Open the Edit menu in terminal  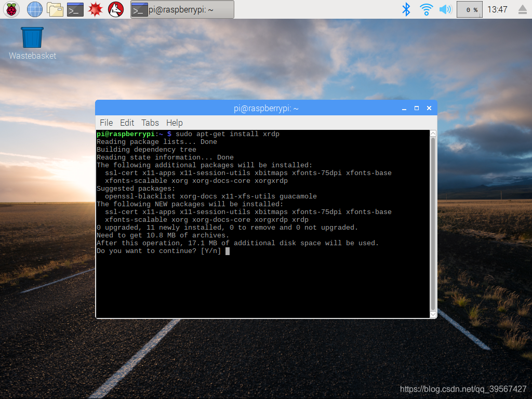pyautogui.click(x=127, y=123)
